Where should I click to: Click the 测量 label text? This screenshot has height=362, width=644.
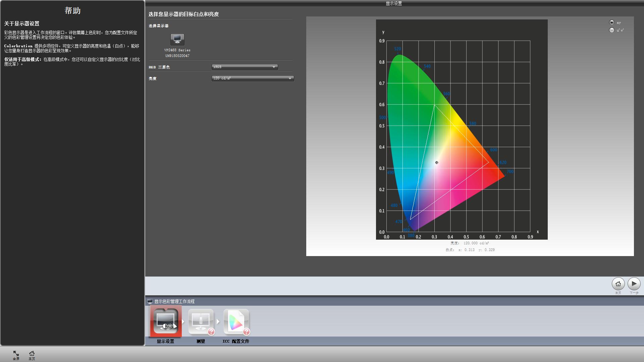[x=201, y=341]
